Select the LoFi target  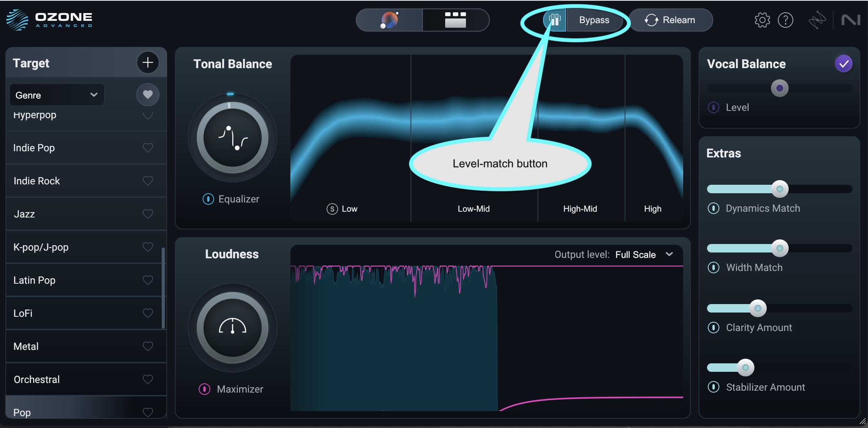pos(86,313)
